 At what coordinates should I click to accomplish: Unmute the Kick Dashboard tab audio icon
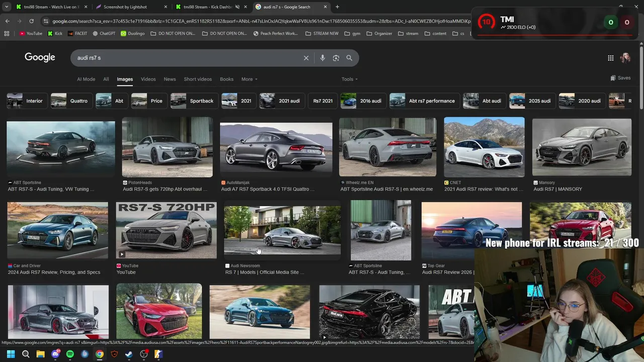(x=237, y=7)
